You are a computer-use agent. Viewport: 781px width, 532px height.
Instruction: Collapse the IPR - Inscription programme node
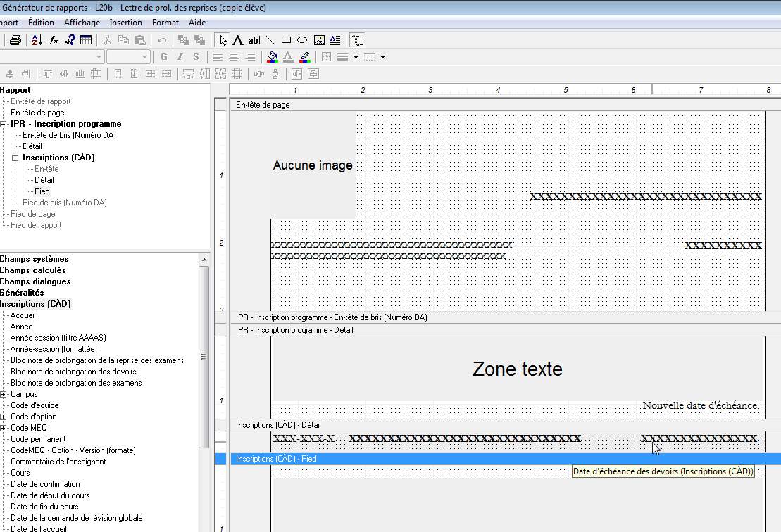click(x=4, y=124)
